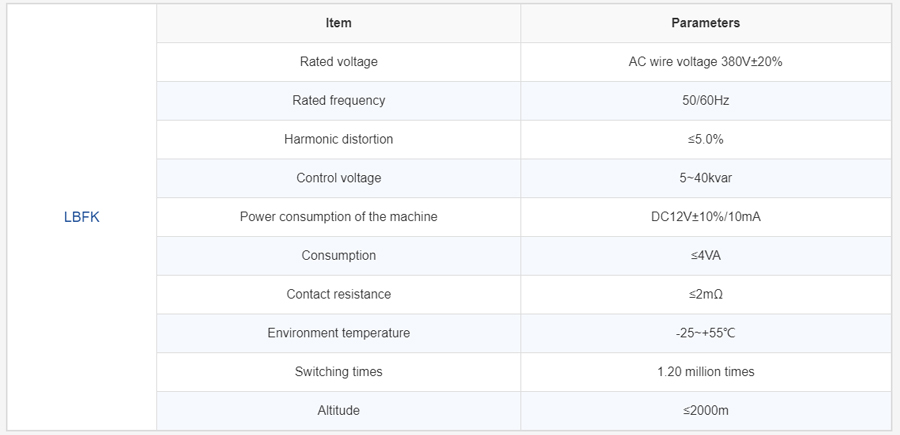Click the ≤2000m altitude value
The height and width of the screenshot is (435, 900).
click(x=705, y=410)
